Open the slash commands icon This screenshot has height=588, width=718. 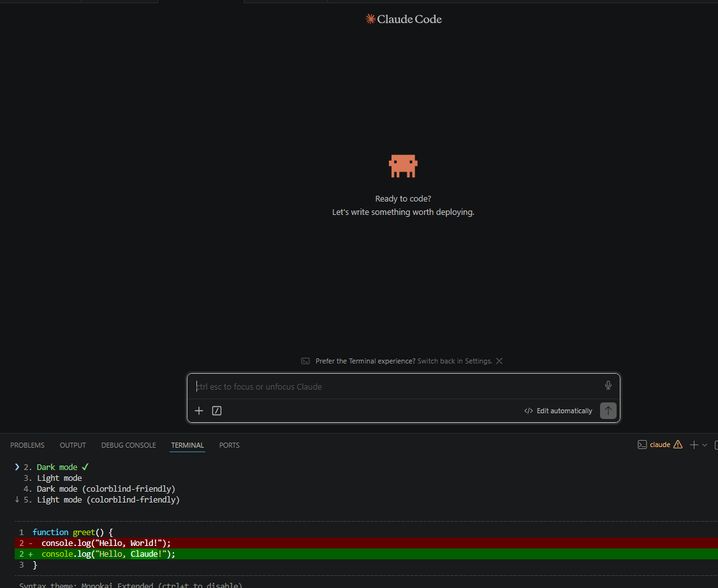[217, 411]
